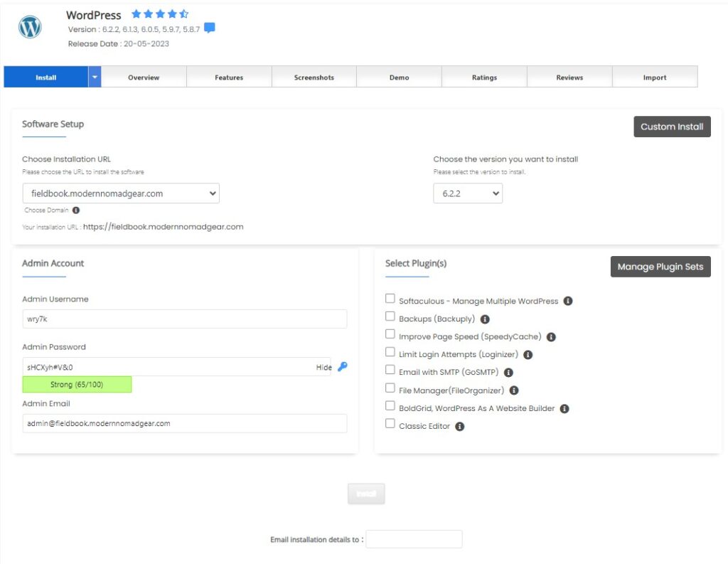Open info icon for Backups (Backuply)
This screenshot has height=564, width=728.
point(485,319)
